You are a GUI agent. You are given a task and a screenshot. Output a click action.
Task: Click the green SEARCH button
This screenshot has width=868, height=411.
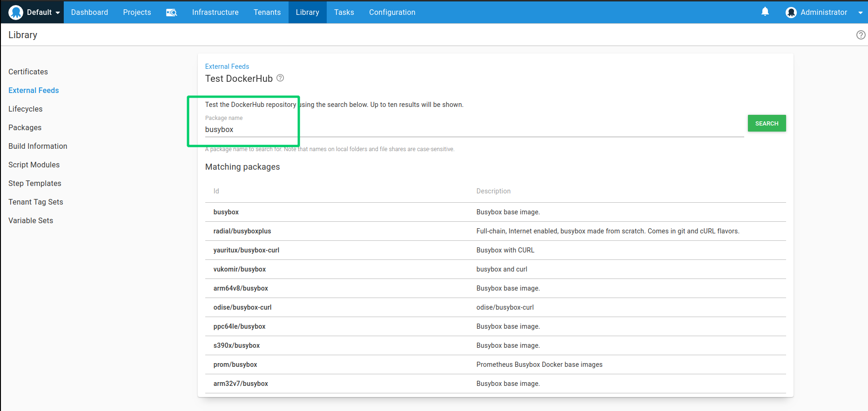point(767,123)
